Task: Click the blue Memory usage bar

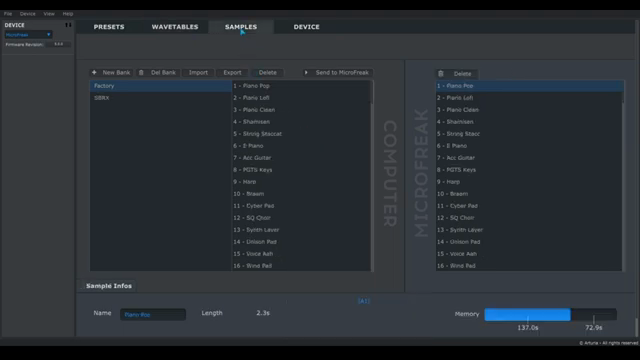Action: pyautogui.click(x=527, y=314)
